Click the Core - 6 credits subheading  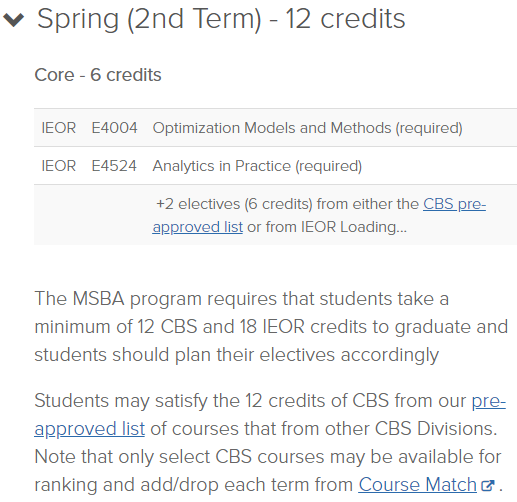[x=98, y=75]
